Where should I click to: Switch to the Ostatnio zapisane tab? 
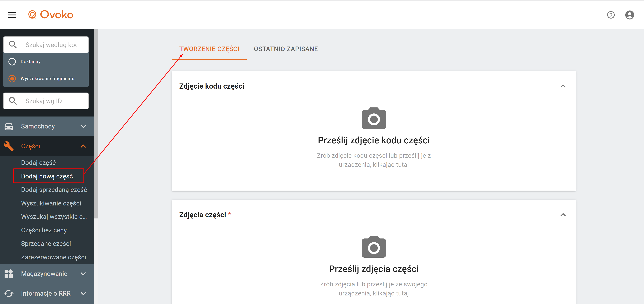[285, 49]
